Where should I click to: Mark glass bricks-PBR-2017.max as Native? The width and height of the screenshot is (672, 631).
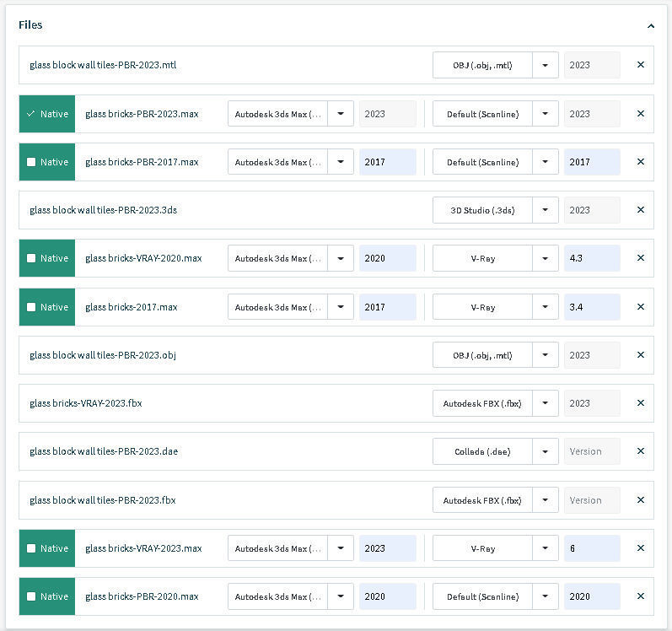31,162
